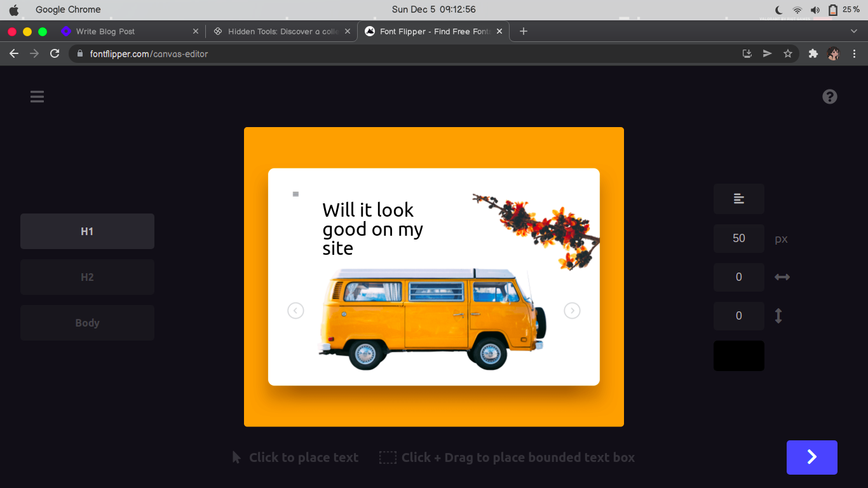This screenshot has height=488, width=868.
Task: Select the H1 text style
Action: tap(87, 231)
